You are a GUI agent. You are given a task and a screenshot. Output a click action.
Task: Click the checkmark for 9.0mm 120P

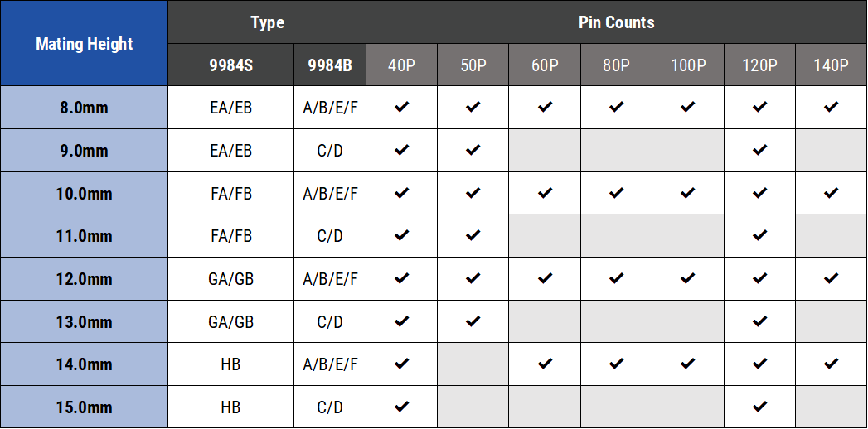pos(759,151)
